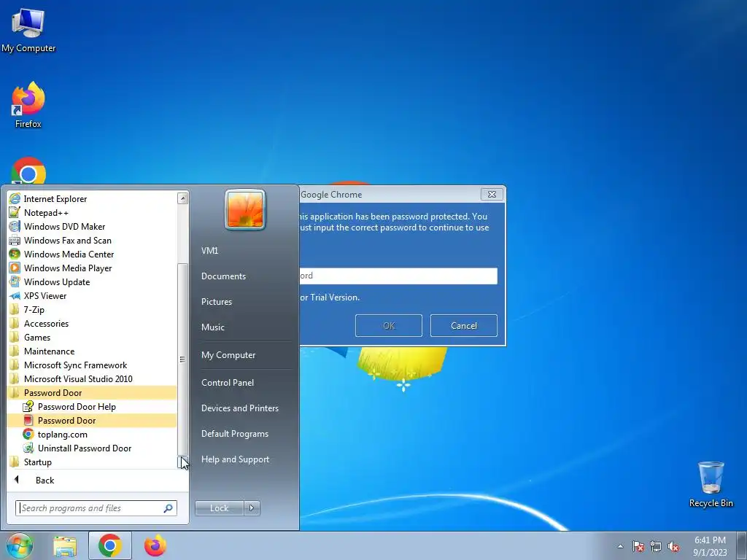747x560 pixels.
Task: Click the Show desktop strip on the taskbar
Action: 742,545
